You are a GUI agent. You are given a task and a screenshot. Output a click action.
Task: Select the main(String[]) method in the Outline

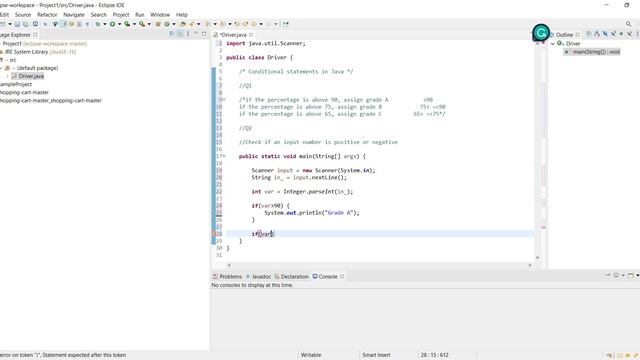pyautogui.click(x=593, y=52)
